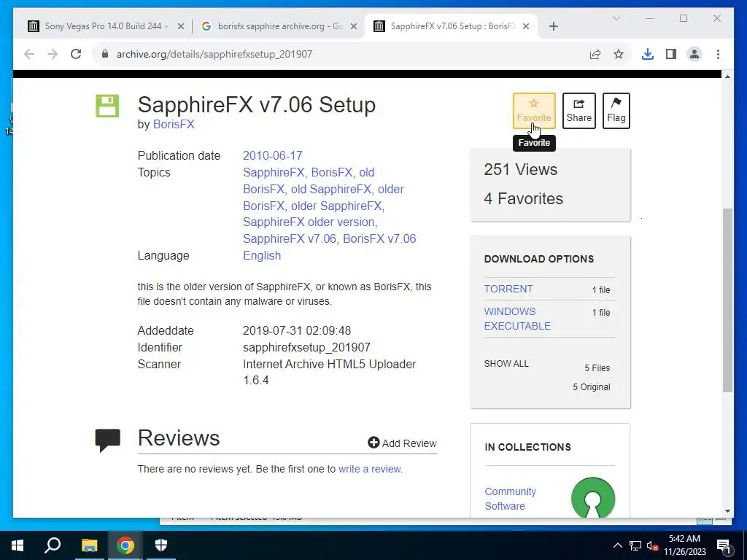This screenshot has height=560, width=747.
Task: Click the Chrome taskbar icon
Action: [125, 545]
